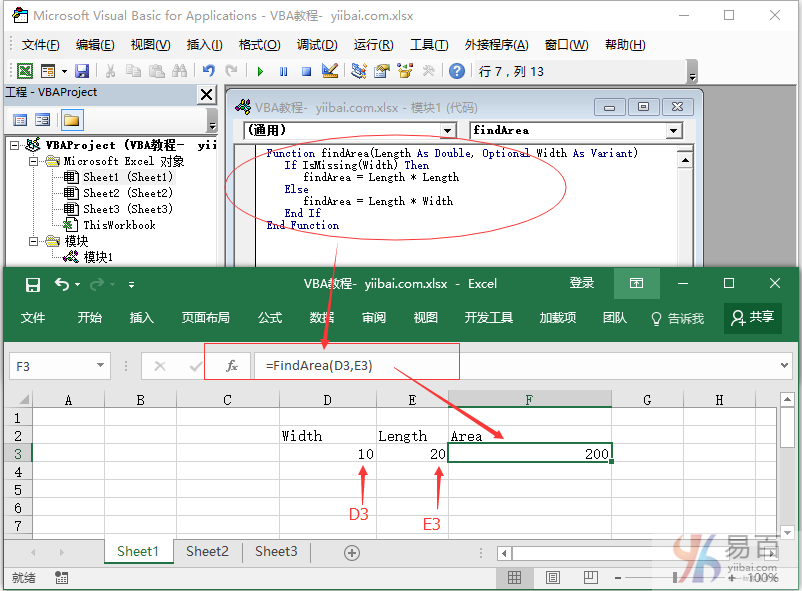Stop execution with the Reset square icon
Image resolution: width=802 pixels, height=591 pixels.
click(x=306, y=71)
